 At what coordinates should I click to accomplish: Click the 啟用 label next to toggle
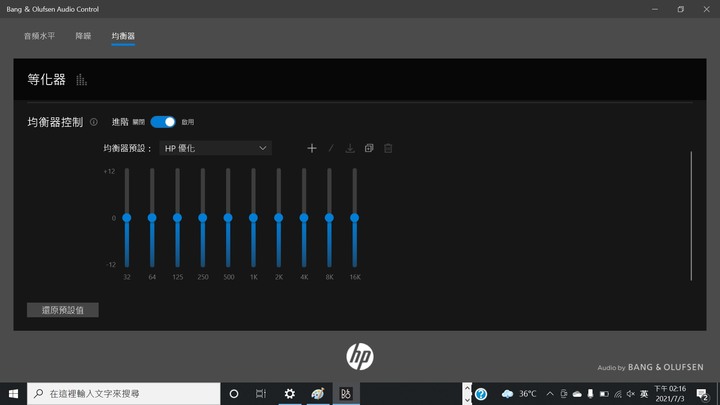pos(188,122)
